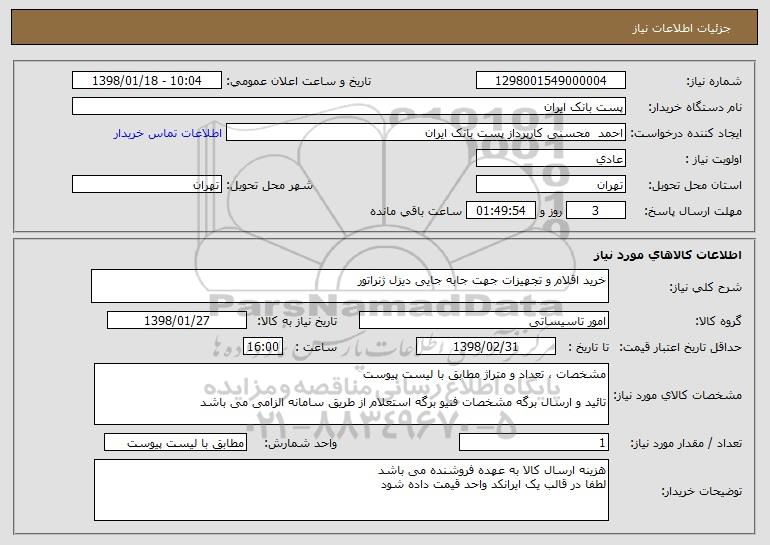Click the header جزئیات اطلاعات نیاز
770x545 pixels.
(x=681, y=28)
